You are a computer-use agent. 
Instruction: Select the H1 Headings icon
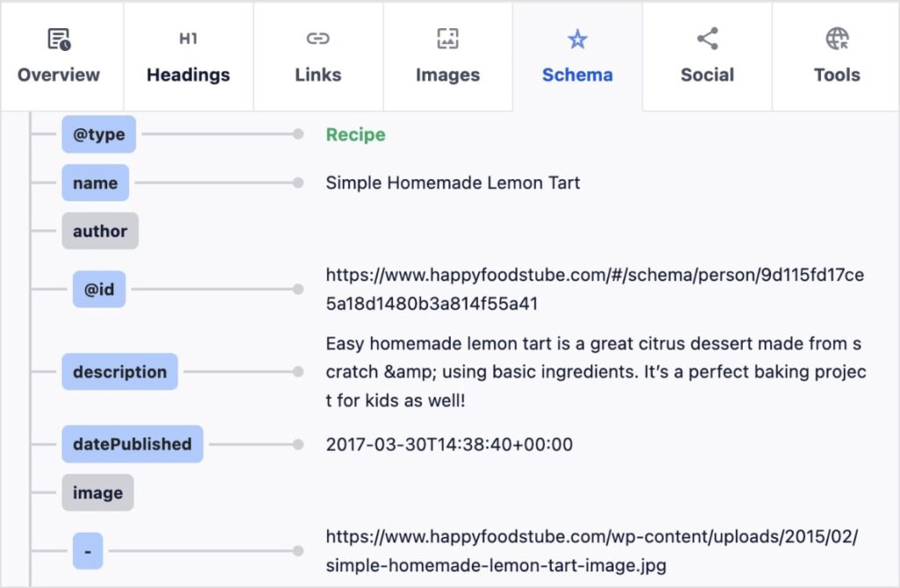click(x=187, y=38)
